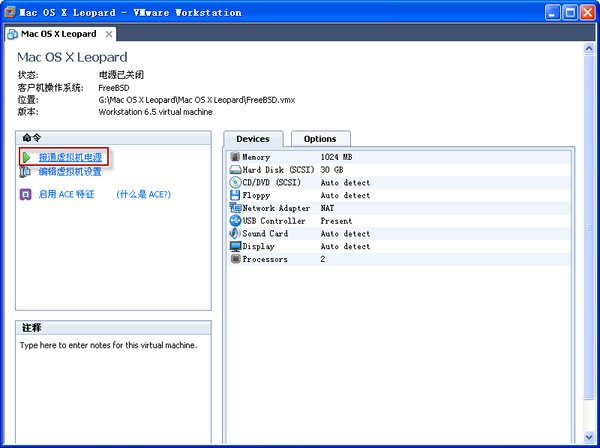Click the purple ACE feature icon
The width and height of the screenshot is (600, 448).
click(x=25, y=194)
